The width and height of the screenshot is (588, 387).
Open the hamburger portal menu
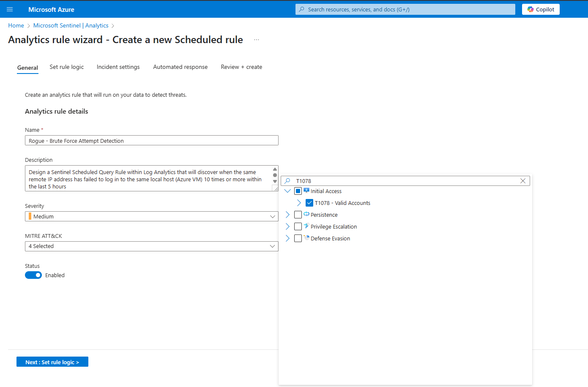coord(10,9)
